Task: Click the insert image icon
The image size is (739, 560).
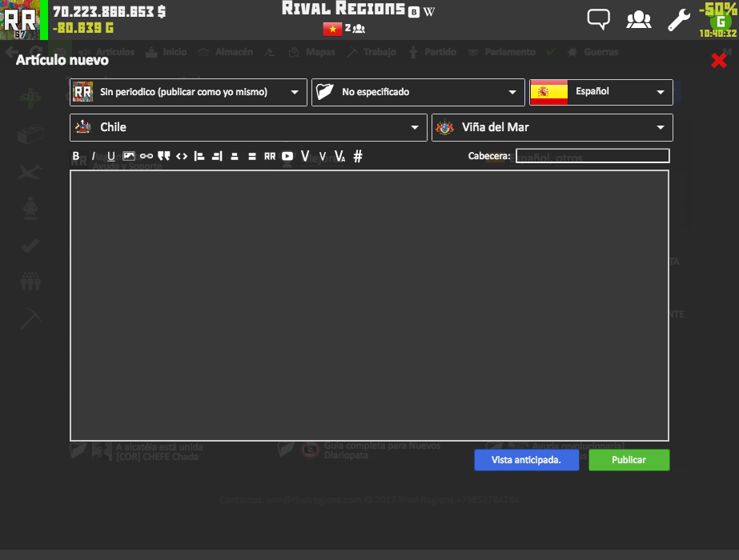Action: coord(129,156)
